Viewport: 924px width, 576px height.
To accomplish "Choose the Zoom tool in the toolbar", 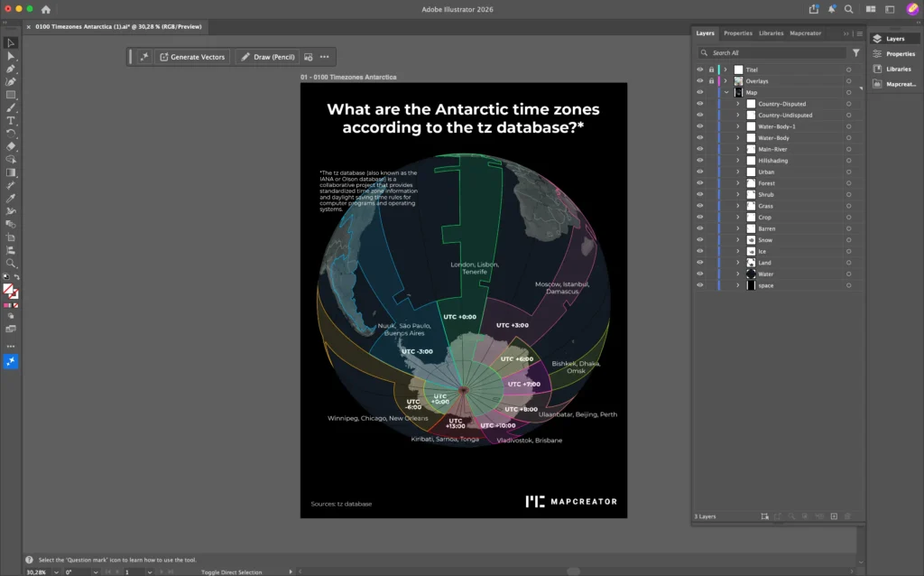I will point(11,264).
